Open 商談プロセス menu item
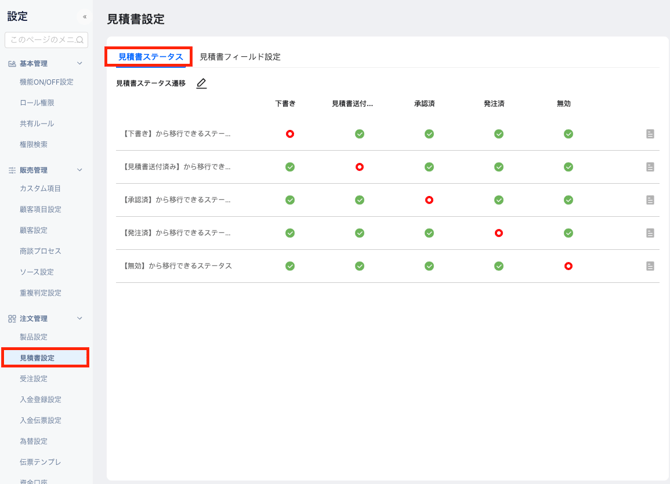Screen dimensions: 670x484 (40, 251)
